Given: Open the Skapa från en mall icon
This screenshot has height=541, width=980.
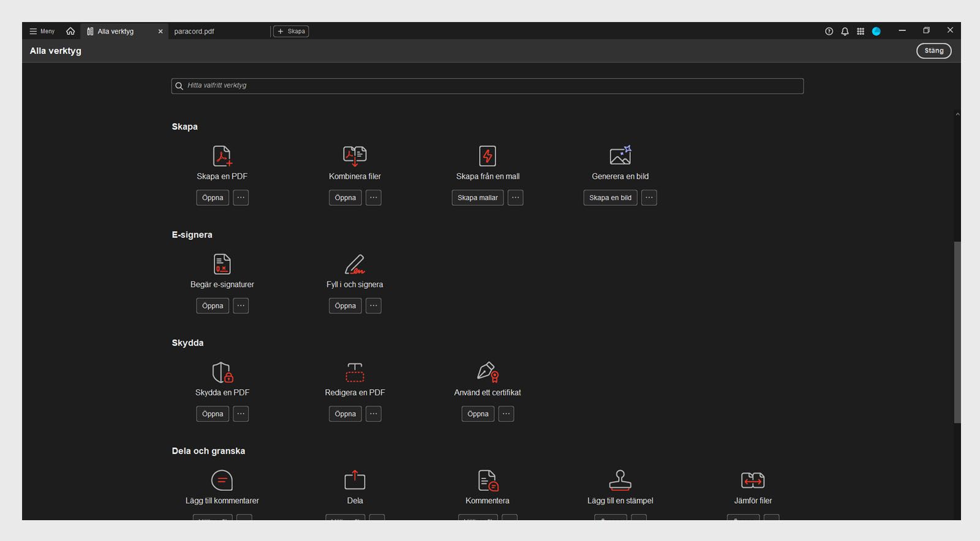Looking at the screenshot, I should click(488, 156).
